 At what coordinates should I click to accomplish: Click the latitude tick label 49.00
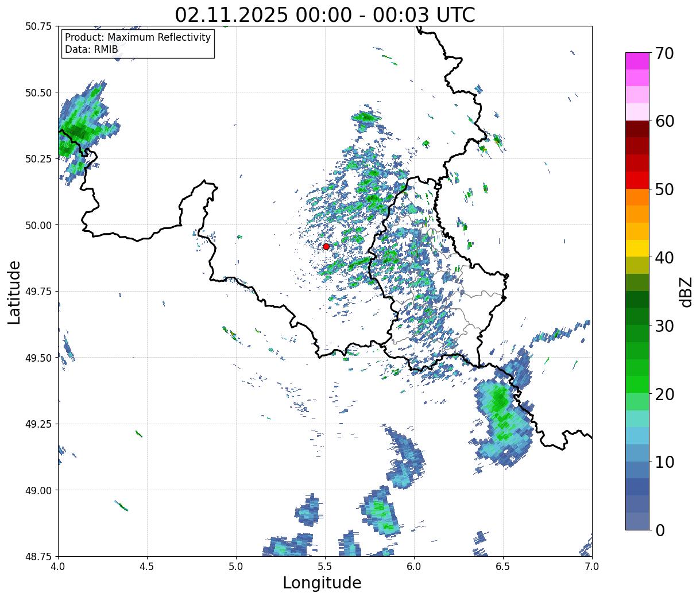click(x=38, y=490)
